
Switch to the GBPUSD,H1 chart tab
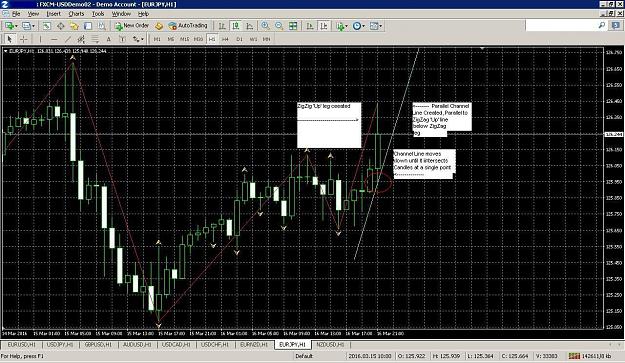point(98,345)
